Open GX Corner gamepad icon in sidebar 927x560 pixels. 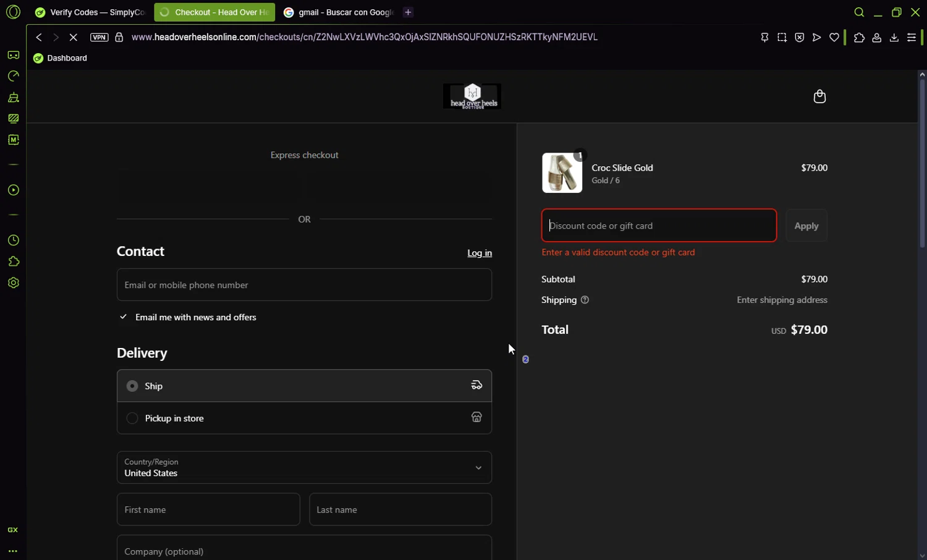coord(14,56)
